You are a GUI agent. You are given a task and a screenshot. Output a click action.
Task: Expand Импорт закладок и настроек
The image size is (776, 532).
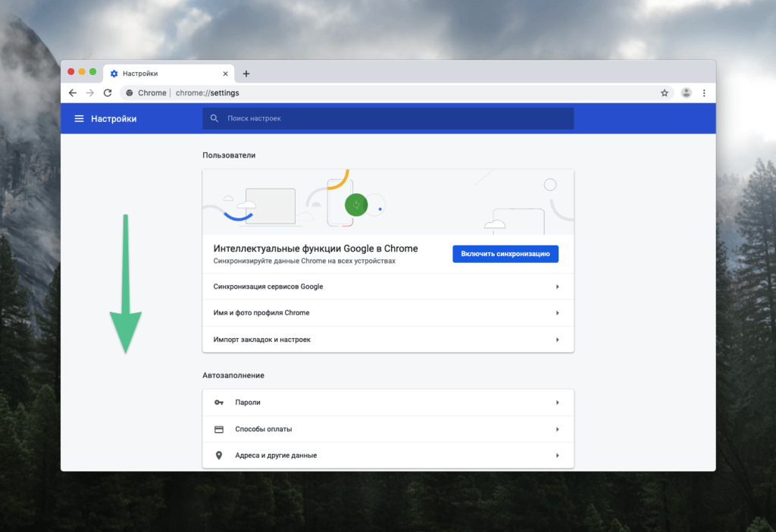[x=388, y=340]
